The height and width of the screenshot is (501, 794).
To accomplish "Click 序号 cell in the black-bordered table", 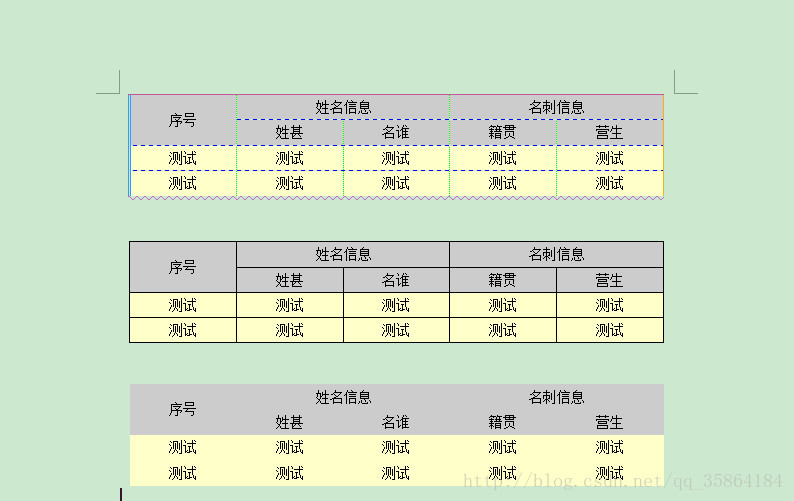I will tap(183, 267).
